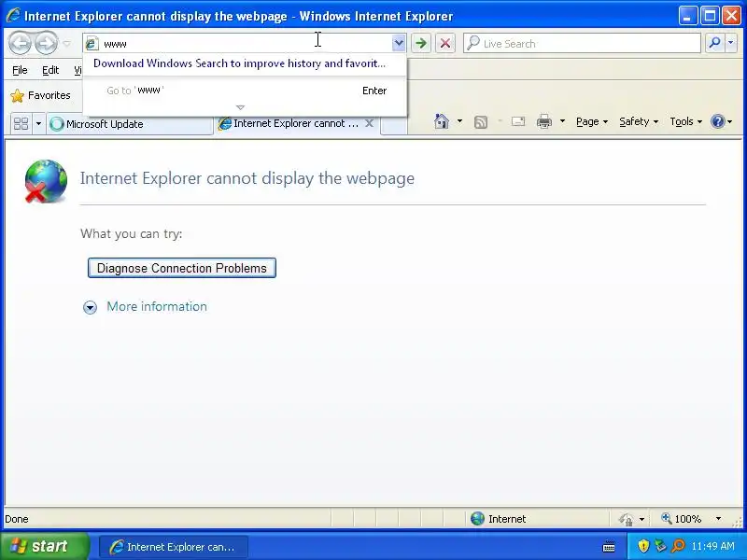Click Diagnose Connection Problems button

pos(182,268)
